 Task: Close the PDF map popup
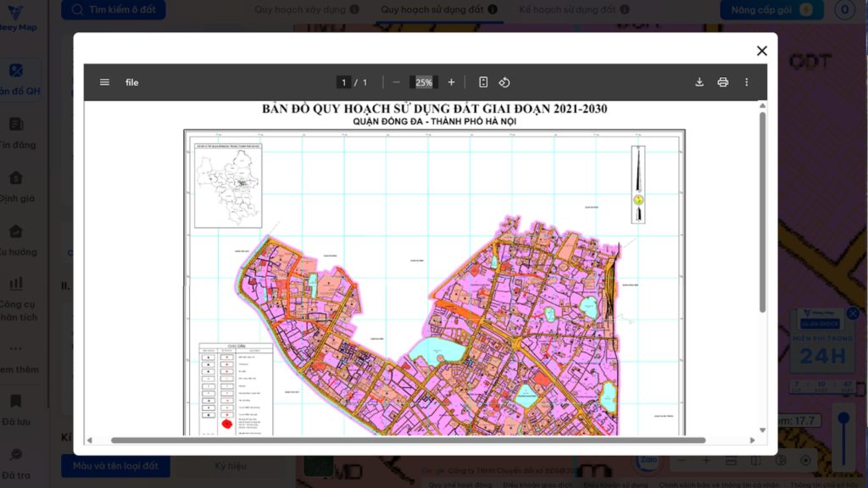pyautogui.click(x=761, y=51)
